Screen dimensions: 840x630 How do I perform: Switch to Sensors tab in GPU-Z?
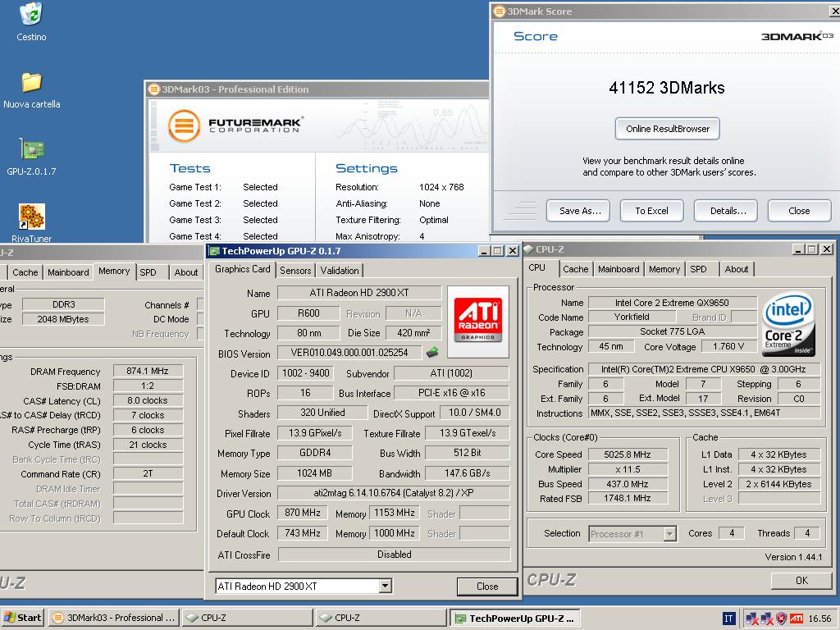295,271
